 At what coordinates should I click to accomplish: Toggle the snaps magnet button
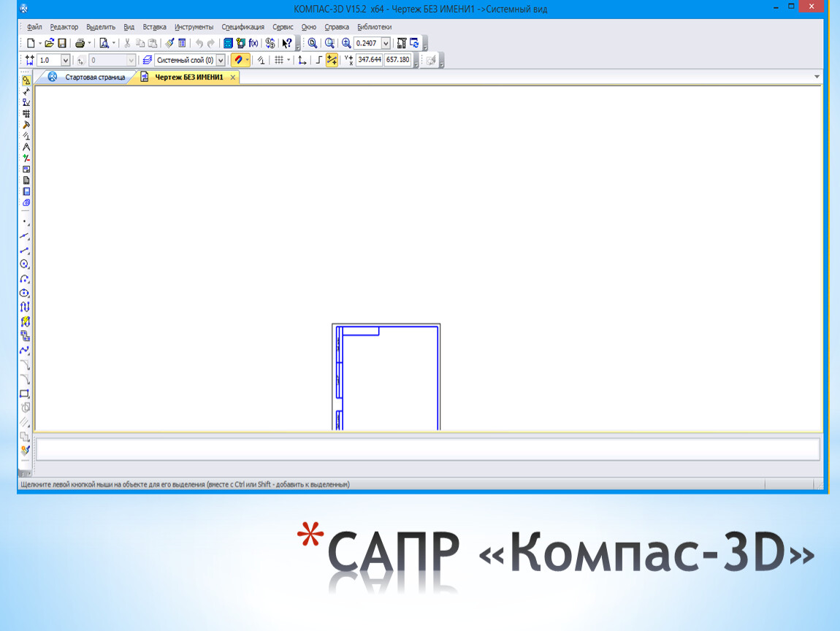(238, 60)
